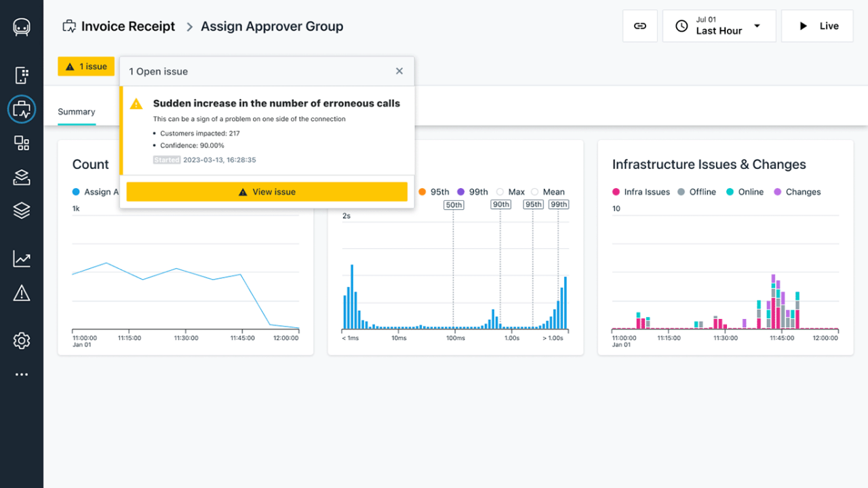Image resolution: width=868 pixels, height=488 pixels.
Task: Click the robot logo icon in sidebar
Action: (x=22, y=27)
